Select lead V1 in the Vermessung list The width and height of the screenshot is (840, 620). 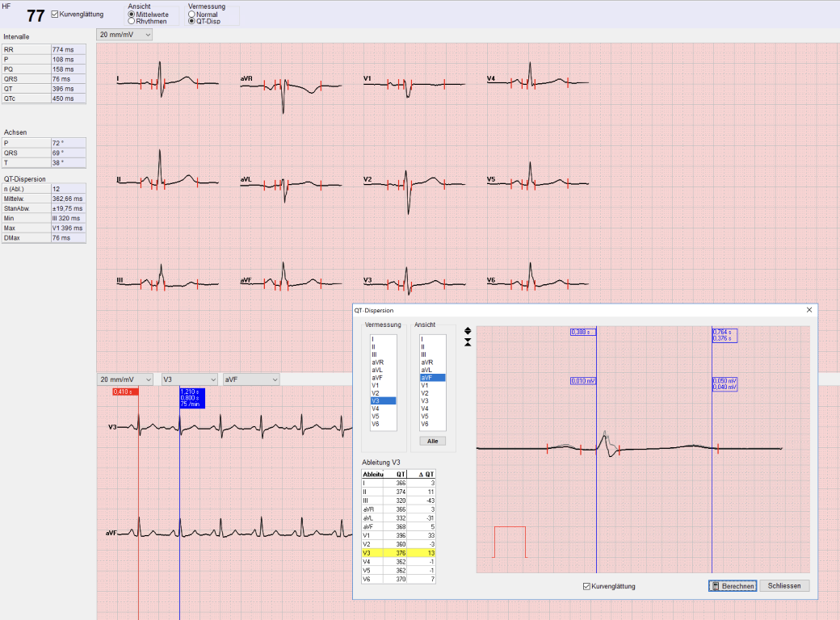(x=376, y=385)
